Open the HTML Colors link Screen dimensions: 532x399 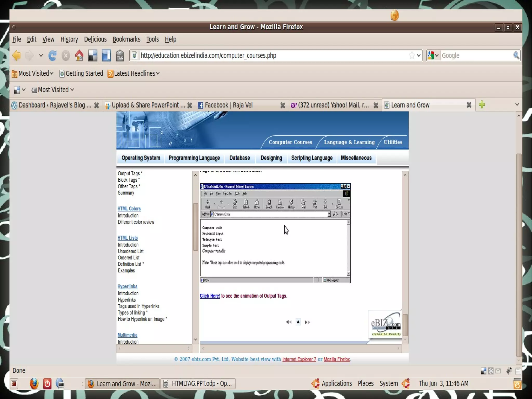[x=129, y=208]
